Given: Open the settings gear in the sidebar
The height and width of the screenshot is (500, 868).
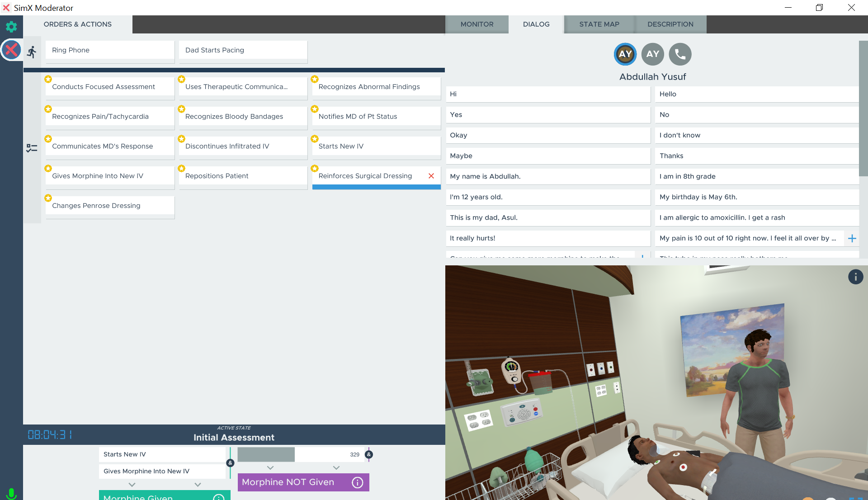Looking at the screenshot, I should 11,27.
